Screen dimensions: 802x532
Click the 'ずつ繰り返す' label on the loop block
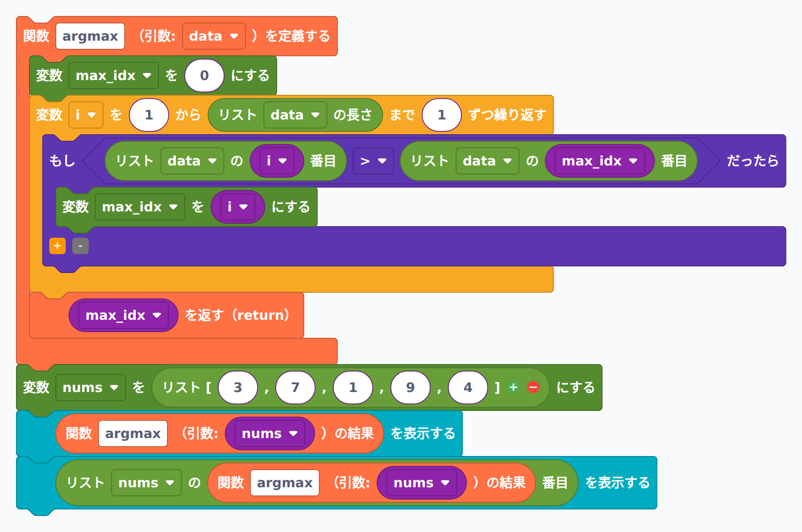pos(507,115)
